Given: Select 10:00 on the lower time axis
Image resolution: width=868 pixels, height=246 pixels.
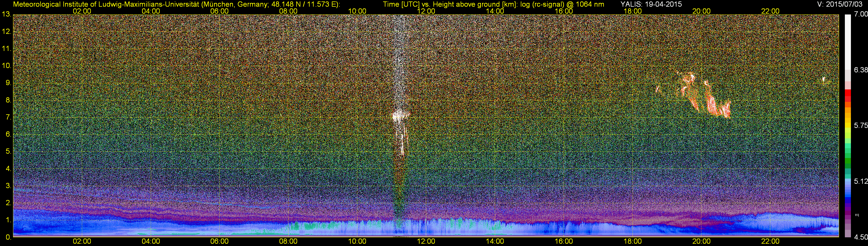Looking at the screenshot, I should pyautogui.click(x=357, y=242).
